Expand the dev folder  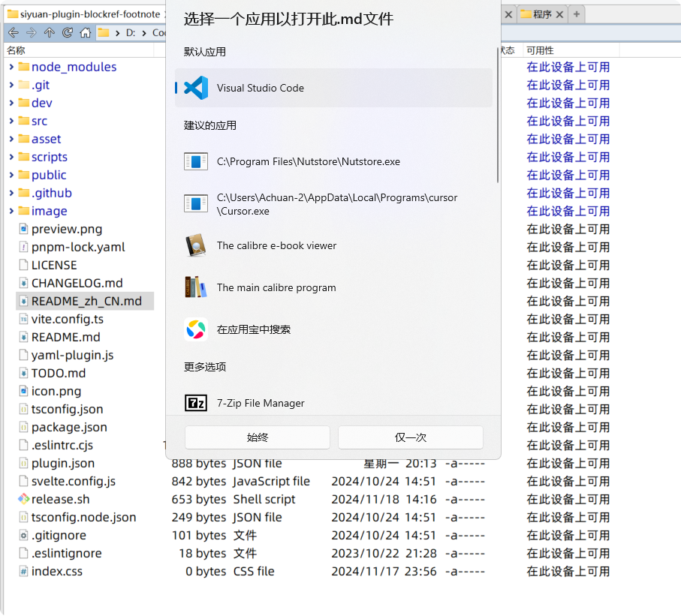11,103
